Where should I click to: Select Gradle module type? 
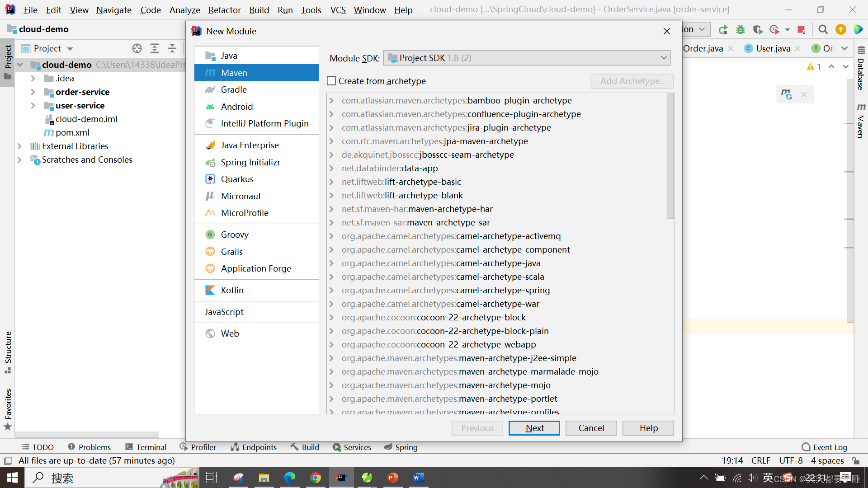256,89
